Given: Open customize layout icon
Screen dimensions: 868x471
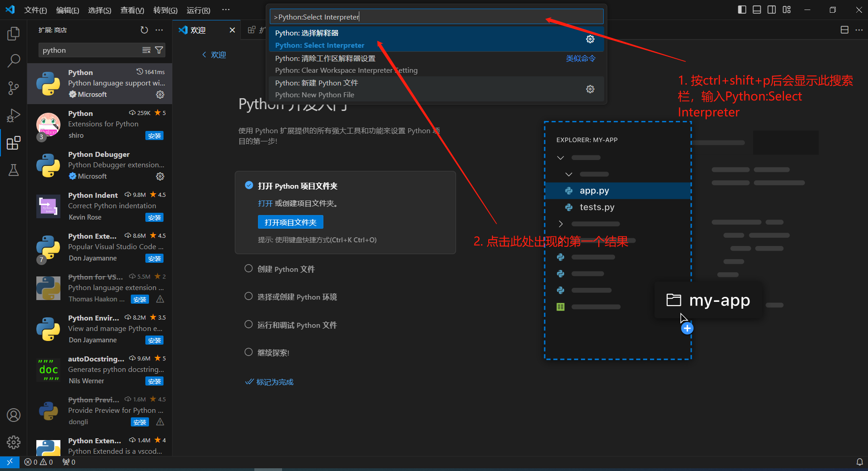Looking at the screenshot, I should (787, 10).
